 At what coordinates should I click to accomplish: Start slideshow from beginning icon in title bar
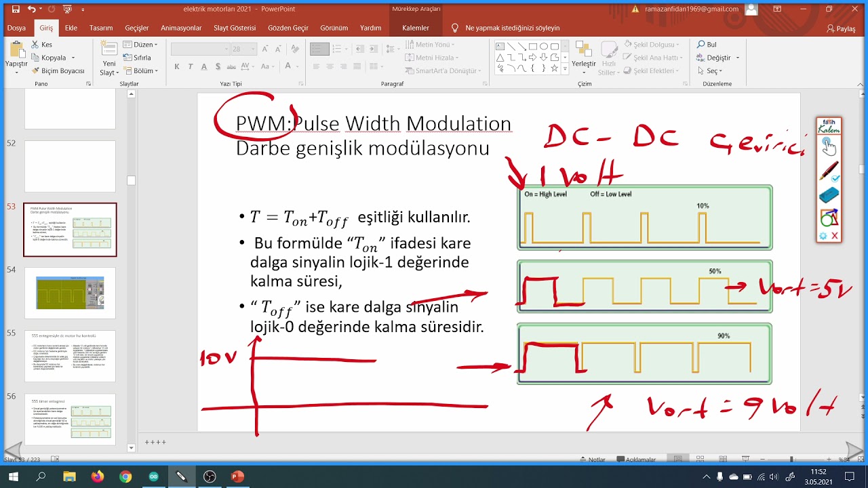(67, 9)
